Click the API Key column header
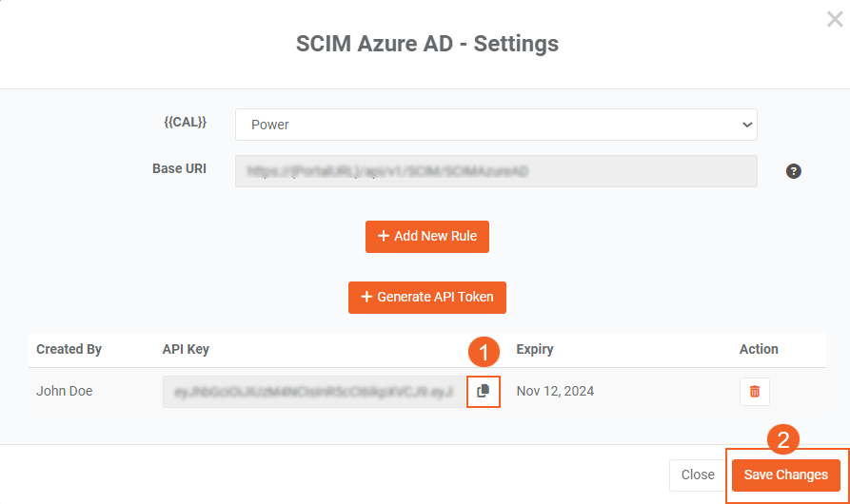The width and height of the screenshot is (850, 504). pyautogui.click(x=186, y=349)
